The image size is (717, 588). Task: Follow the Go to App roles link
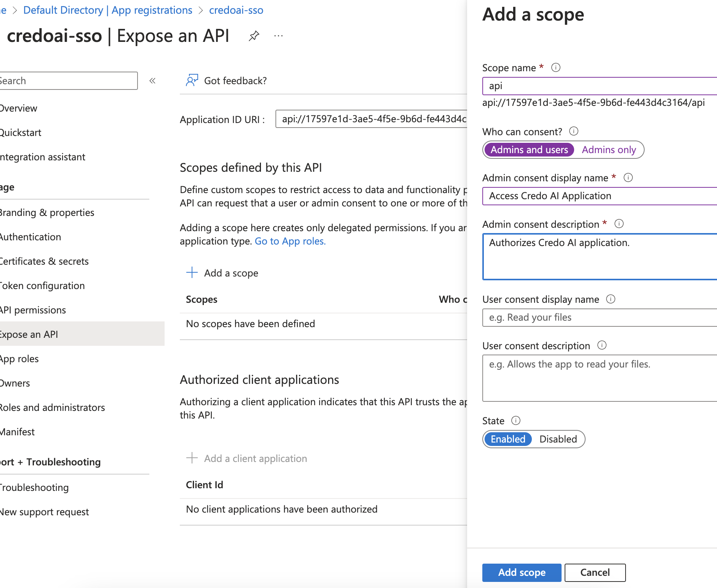point(290,241)
